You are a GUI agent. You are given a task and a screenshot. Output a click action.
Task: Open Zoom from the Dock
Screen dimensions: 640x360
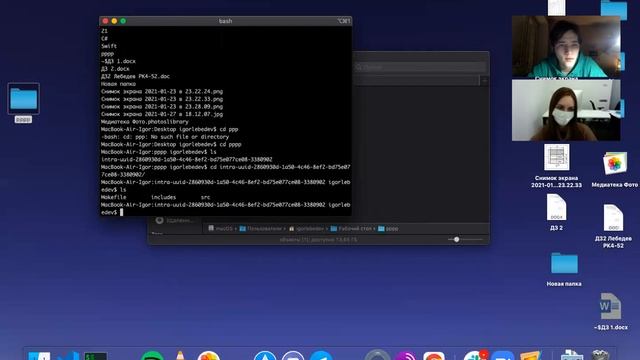pyautogui.click(x=502, y=356)
